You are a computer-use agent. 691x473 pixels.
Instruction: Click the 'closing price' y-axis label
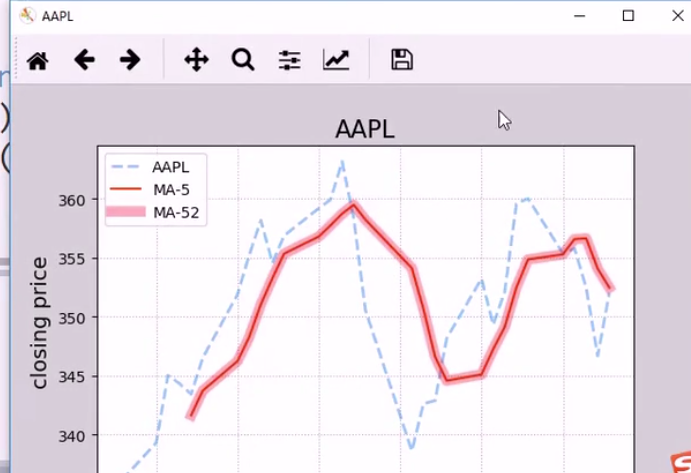39,323
